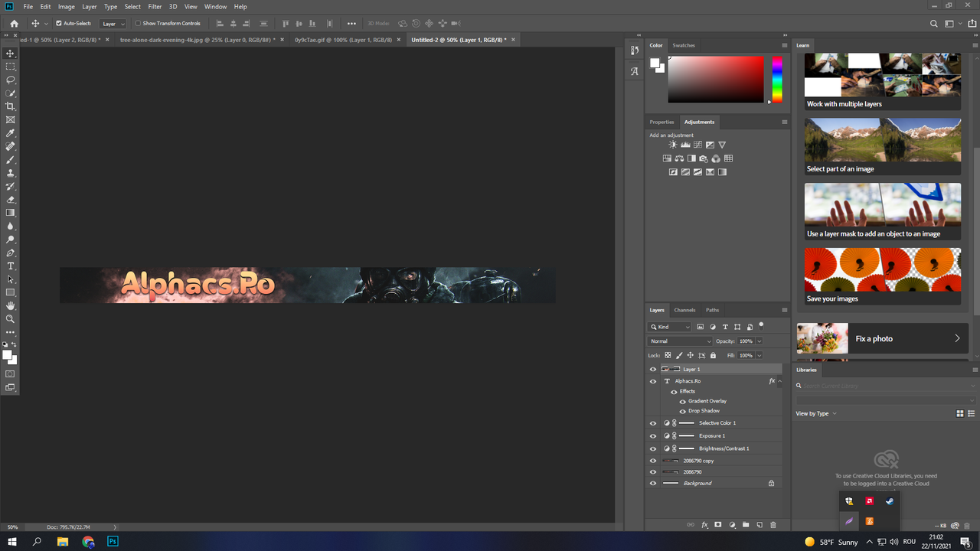Open the Auto-Select Layer dropdown
Screen dimensions: 980x551
click(113, 24)
